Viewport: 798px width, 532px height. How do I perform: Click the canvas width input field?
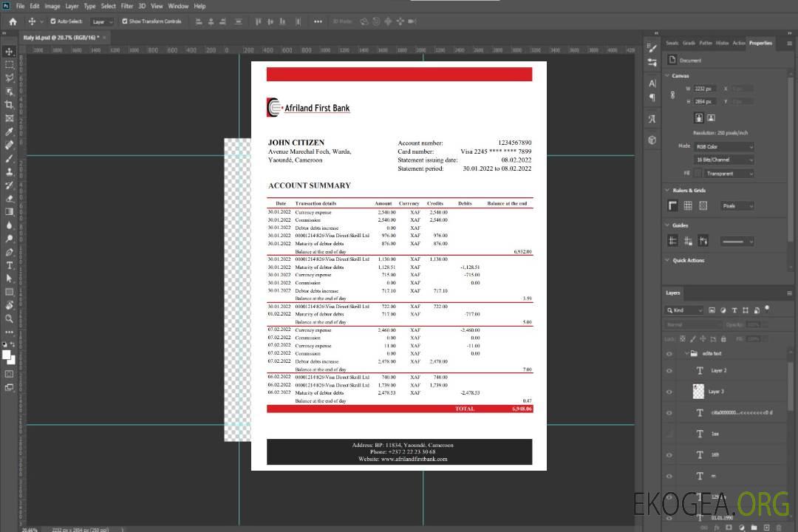point(704,89)
